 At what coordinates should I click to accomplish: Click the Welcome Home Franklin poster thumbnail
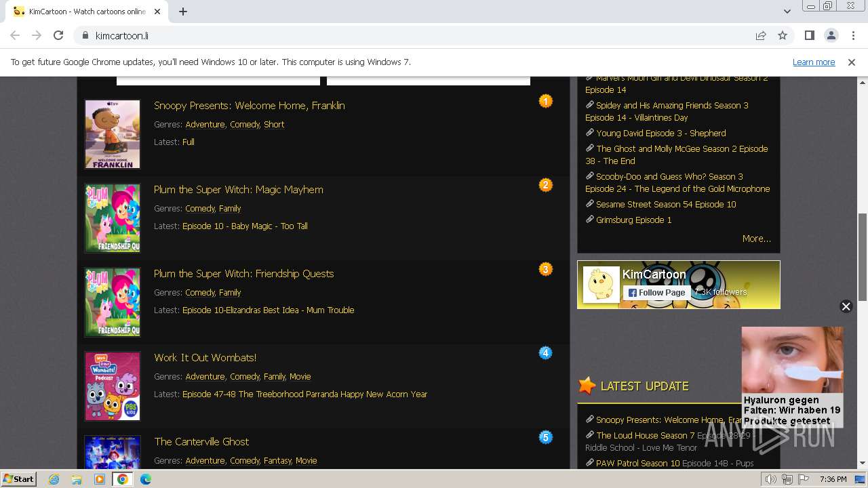[113, 134]
